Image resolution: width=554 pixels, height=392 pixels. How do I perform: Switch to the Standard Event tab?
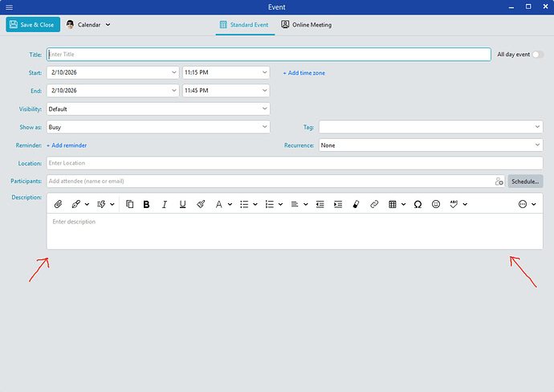tap(245, 25)
